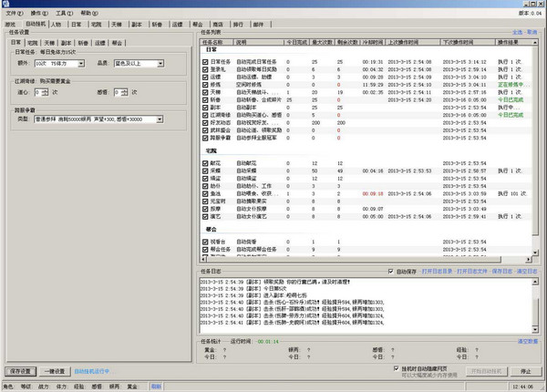Click the 停止 button
This screenshot has height=392, width=547.
pyautogui.click(x=526, y=371)
